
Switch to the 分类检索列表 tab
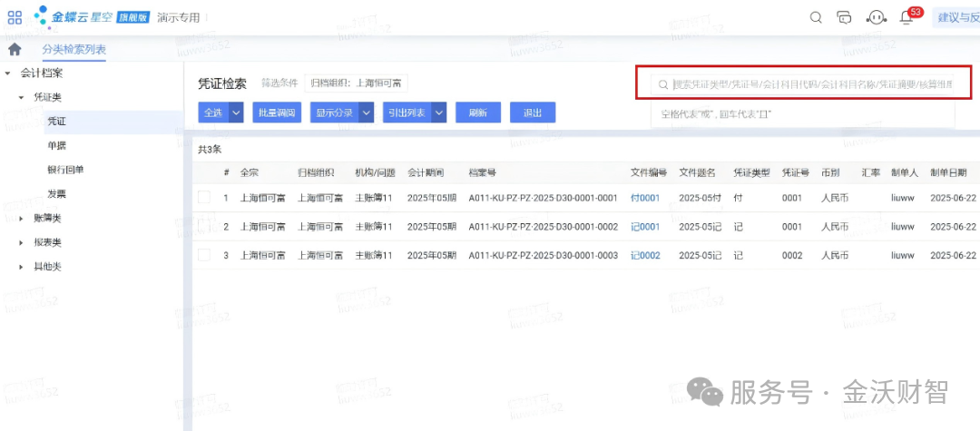pyautogui.click(x=73, y=50)
